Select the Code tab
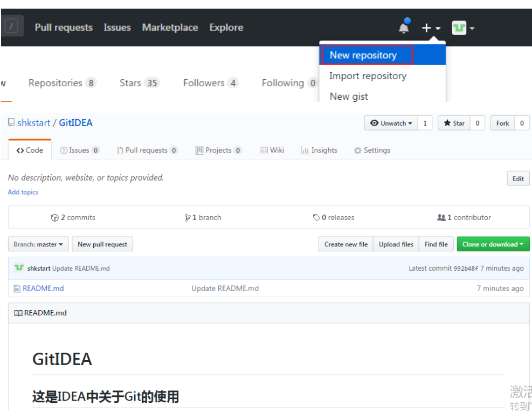The height and width of the screenshot is (419, 532). (30, 150)
